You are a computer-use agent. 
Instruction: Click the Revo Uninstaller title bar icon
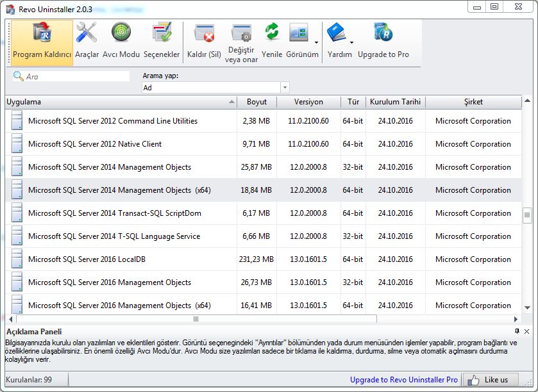10,9
